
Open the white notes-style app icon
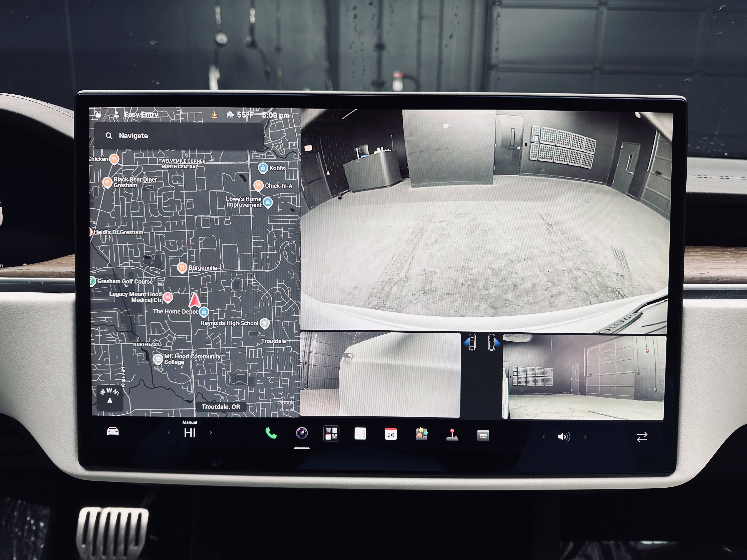click(360, 434)
